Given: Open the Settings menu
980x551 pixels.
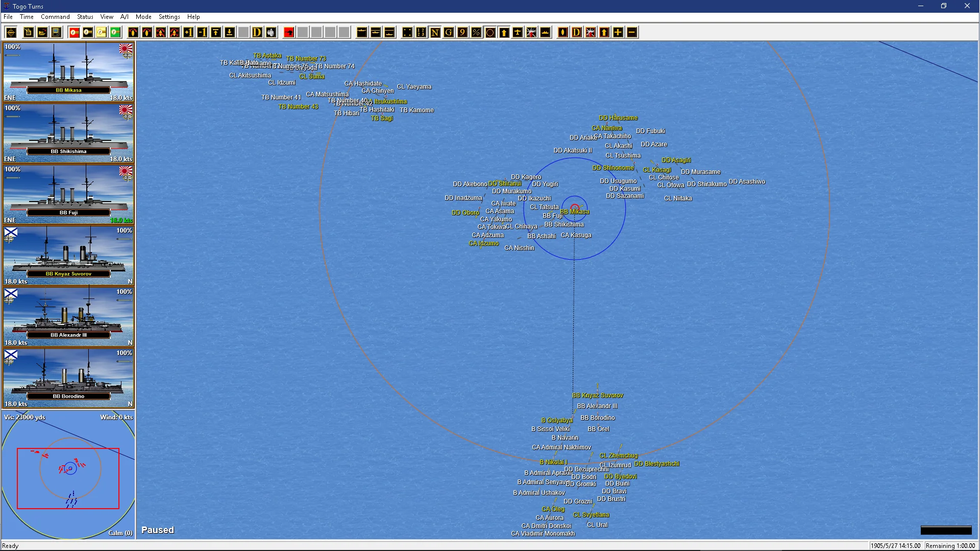Looking at the screenshot, I should pyautogui.click(x=169, y=17).
